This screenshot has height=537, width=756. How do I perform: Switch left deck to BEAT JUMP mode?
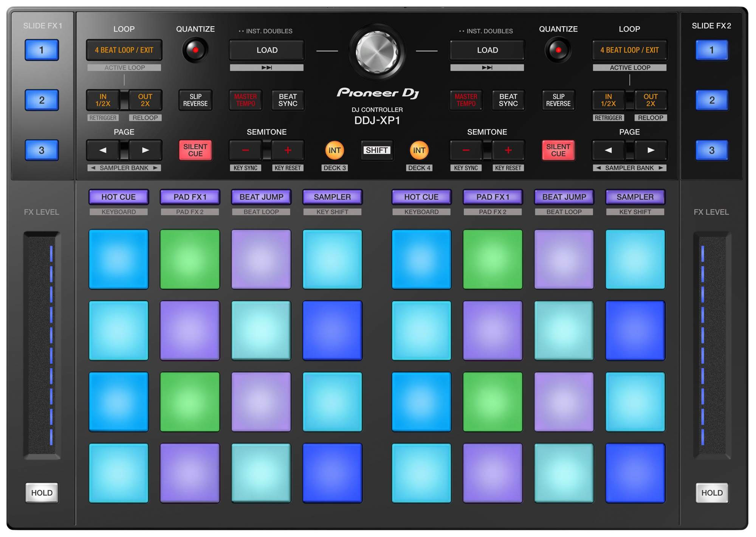[261, 197]
